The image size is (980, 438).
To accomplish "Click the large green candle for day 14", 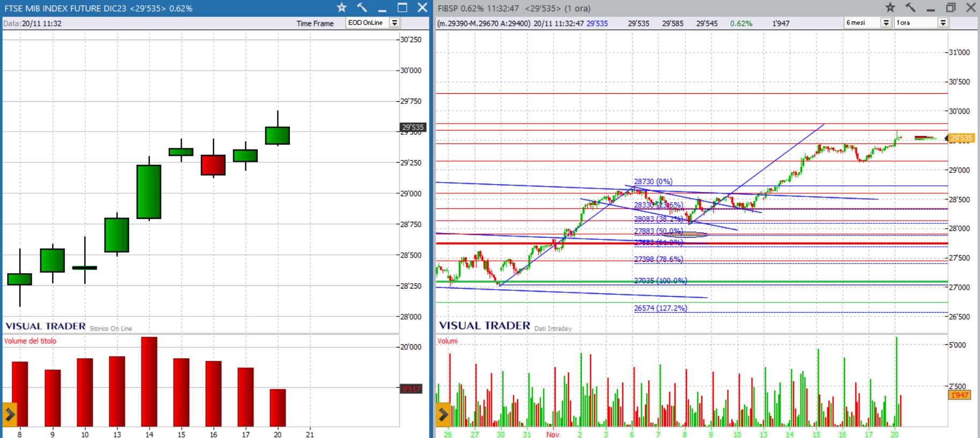I will pyautogui.click(x=149, y=192).
